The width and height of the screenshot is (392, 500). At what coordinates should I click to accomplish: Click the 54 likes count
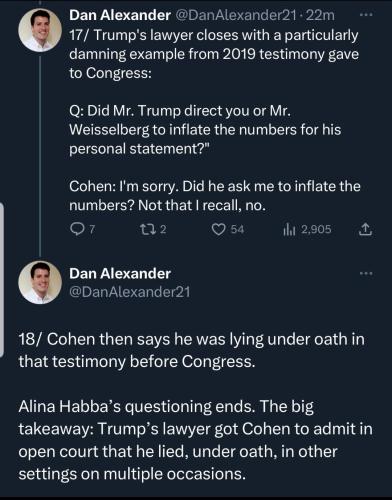coord(237,229)
